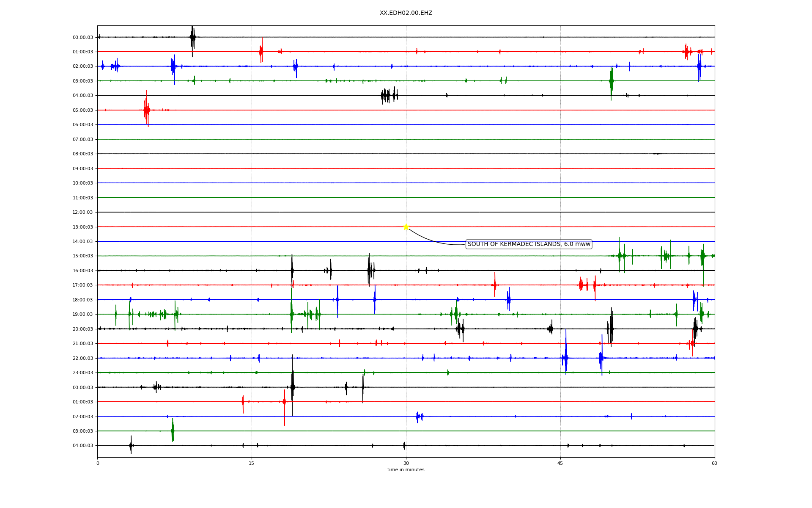Click the 14:00:03 time label
Viewport: 812px width, 508px height.
(x=83, y=241)
